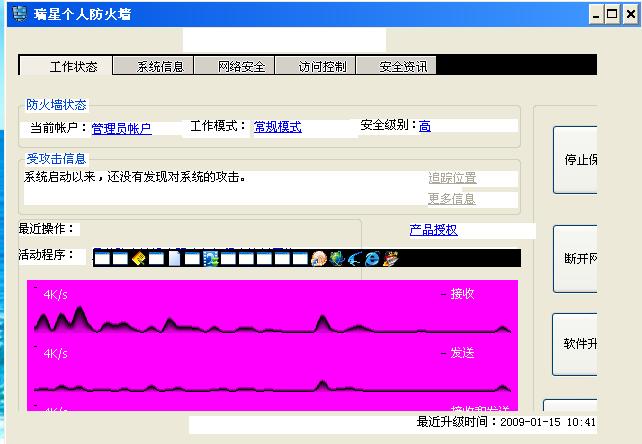Click the blue-green download arrow program icon
642x444 pixels.
point(210,258)
